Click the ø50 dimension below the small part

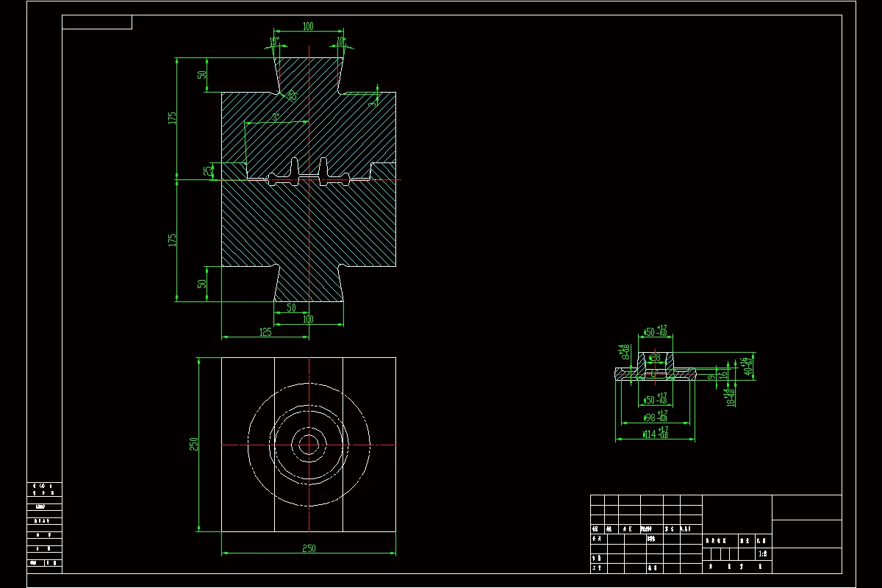point(655,399)
